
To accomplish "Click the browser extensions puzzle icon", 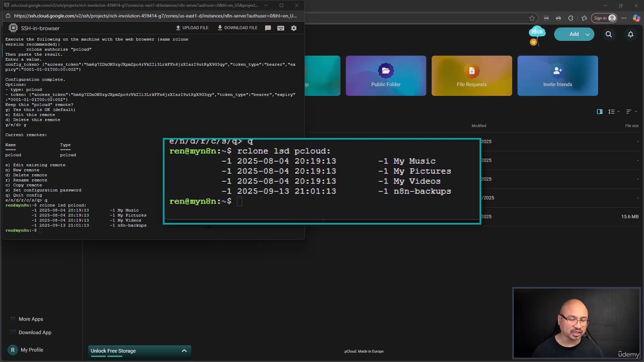I will 571,18.
